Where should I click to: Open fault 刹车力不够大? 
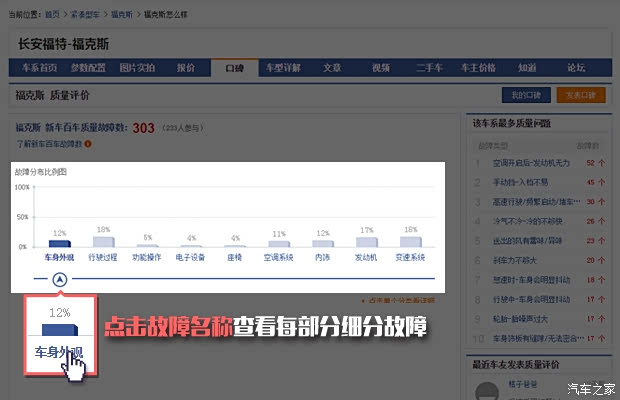(515, 260)
